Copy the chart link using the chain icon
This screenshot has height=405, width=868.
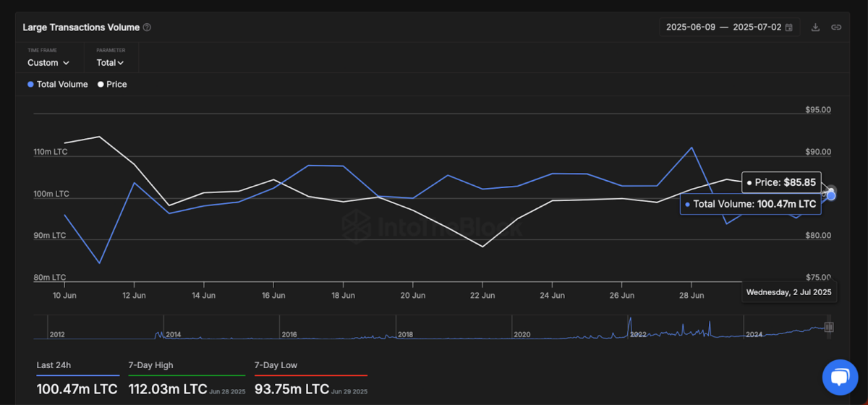[836, 27]
